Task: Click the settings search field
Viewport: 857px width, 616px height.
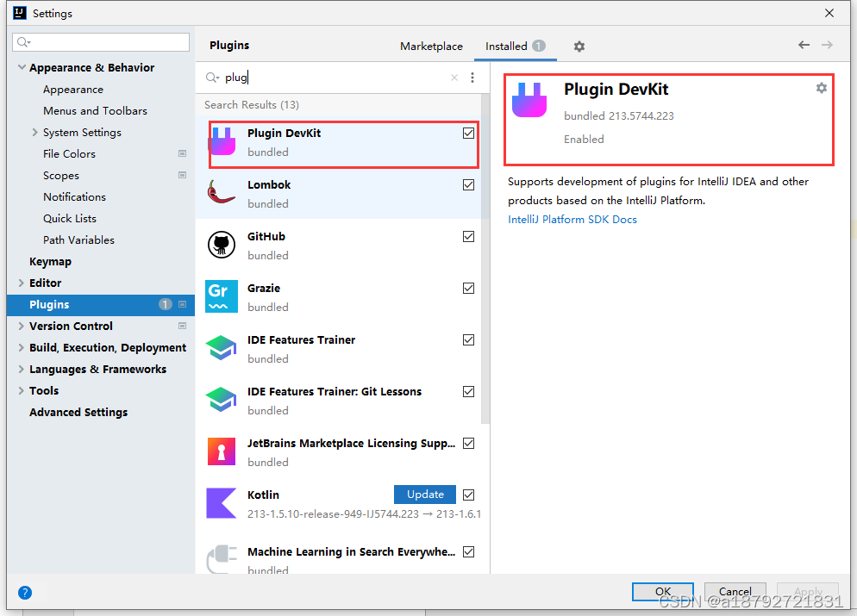Action: point(101,42)
